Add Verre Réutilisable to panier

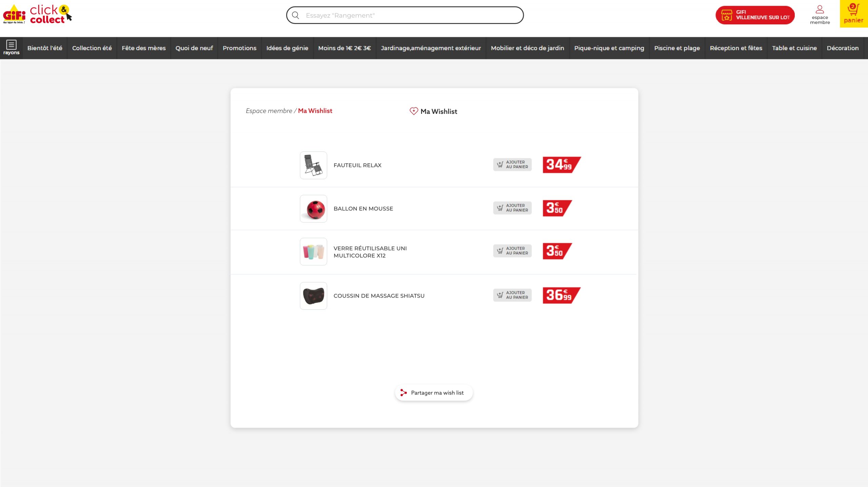pyautogui.click(x=512, y=251)
